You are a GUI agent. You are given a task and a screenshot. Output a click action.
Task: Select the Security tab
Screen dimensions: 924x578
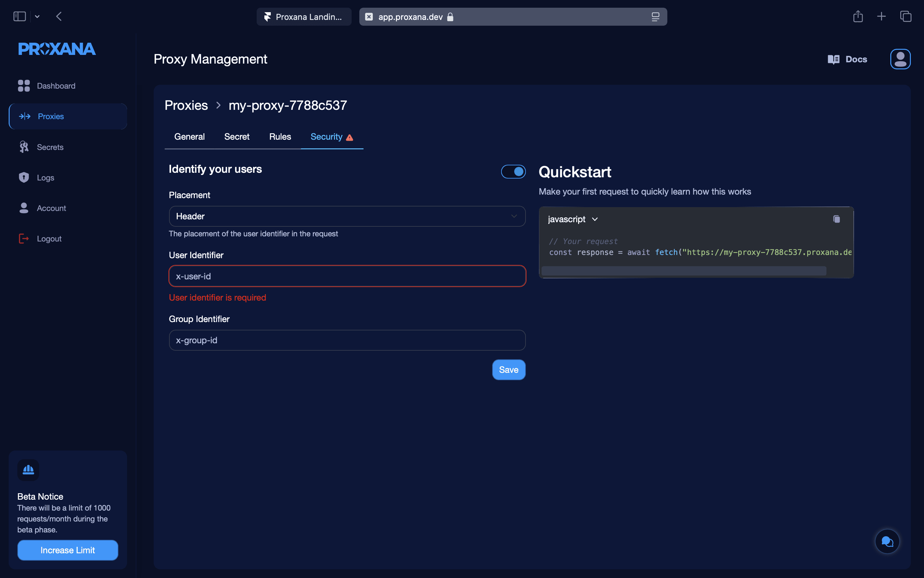[332, 137]
